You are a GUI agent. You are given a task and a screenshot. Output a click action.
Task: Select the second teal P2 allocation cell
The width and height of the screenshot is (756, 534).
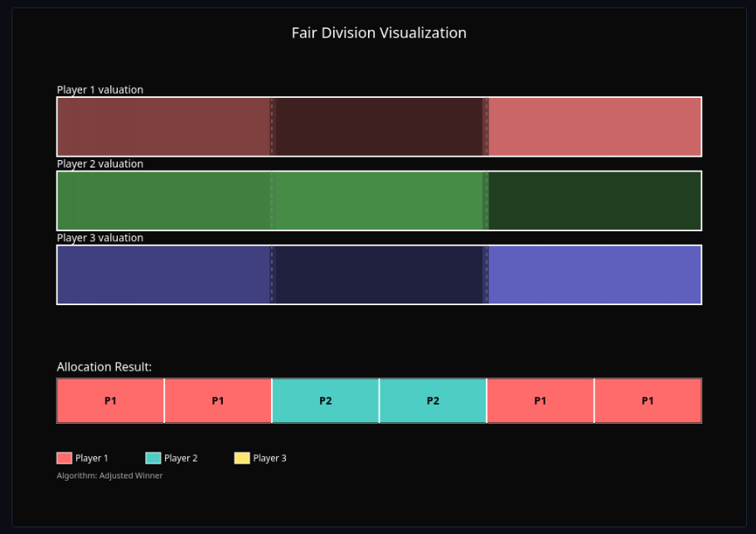433,400
